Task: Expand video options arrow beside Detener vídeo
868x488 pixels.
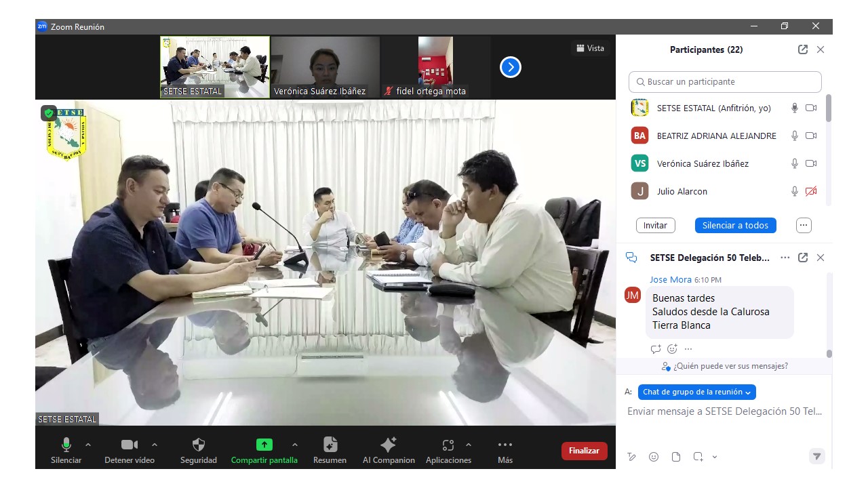Action: tap(155, 445)
